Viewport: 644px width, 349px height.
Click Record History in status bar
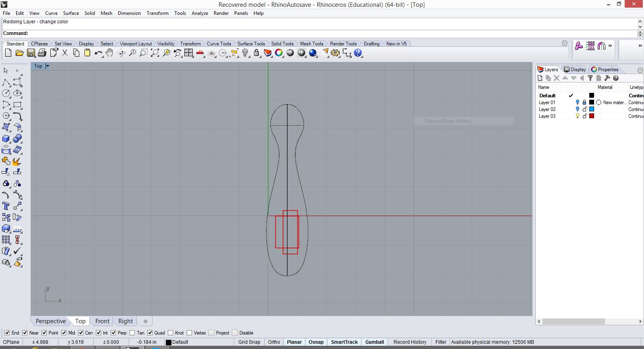pyautogui.click(x=410, y=342)
